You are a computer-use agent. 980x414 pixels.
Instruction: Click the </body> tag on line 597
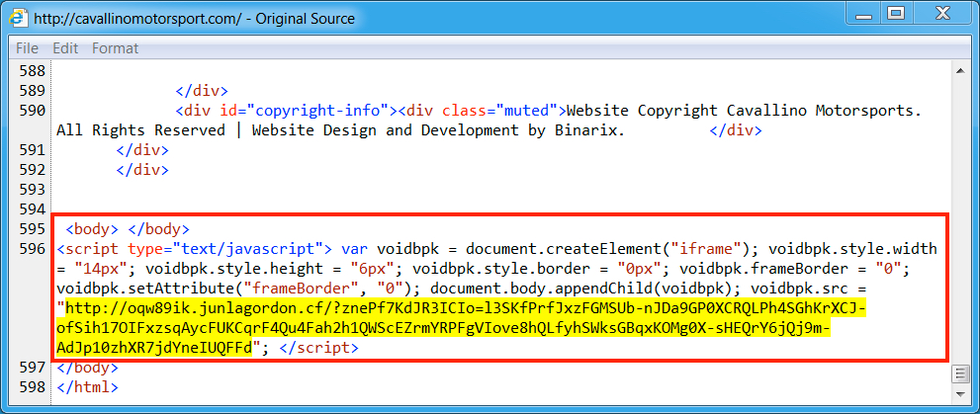click(87, 368)
